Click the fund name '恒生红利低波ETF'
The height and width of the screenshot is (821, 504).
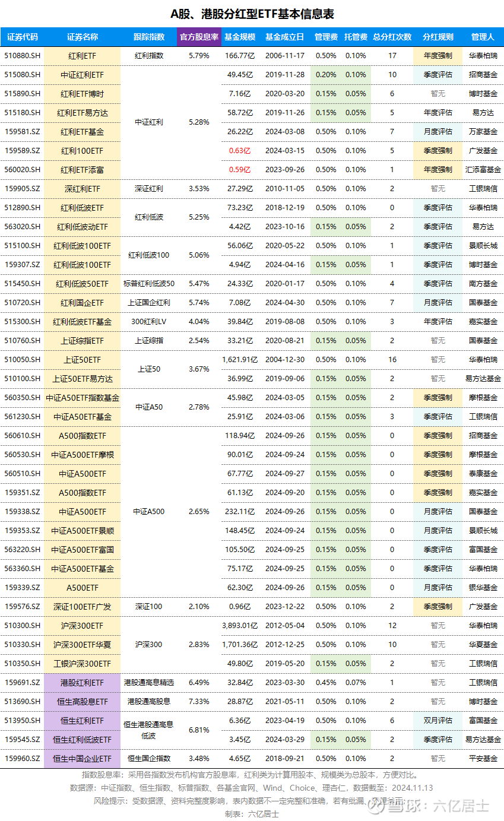pyautogui.click(x=82, y=740)
